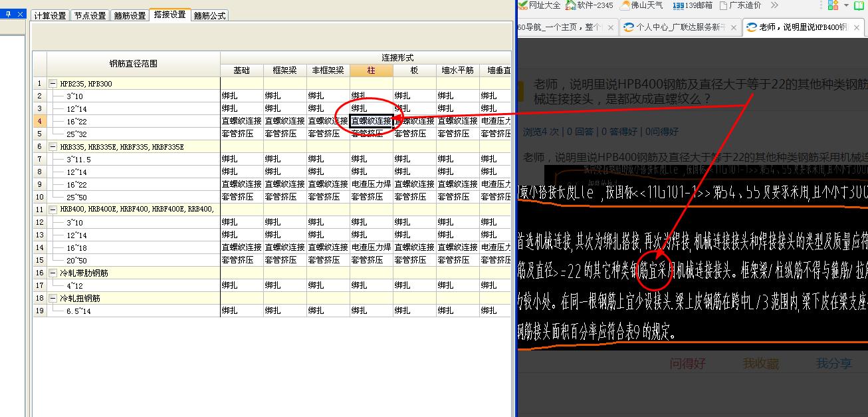Open the 计算设置 tab
The width and height of the screenshot is (868, 417).
pyautogui.click(x=50, y=15)
